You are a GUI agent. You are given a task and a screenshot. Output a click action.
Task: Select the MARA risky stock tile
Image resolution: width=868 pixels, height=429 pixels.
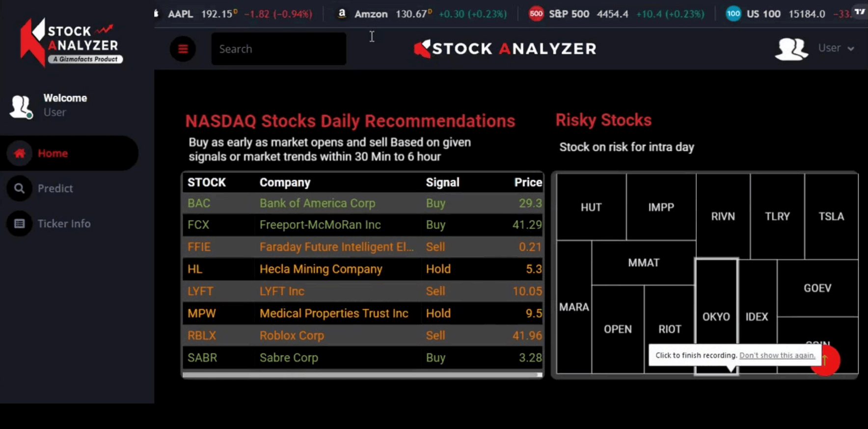coord(573,306)
